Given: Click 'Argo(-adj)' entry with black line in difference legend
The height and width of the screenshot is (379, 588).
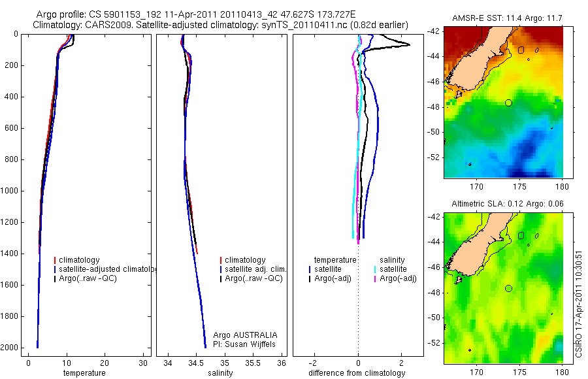Looking at the screenshot, I should pos(333,278).
